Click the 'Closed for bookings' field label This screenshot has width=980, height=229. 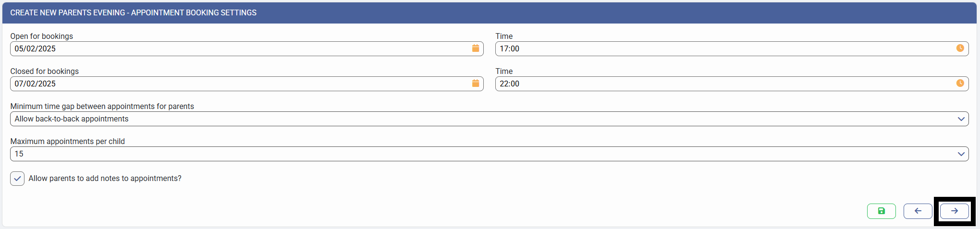coord(45,71)
